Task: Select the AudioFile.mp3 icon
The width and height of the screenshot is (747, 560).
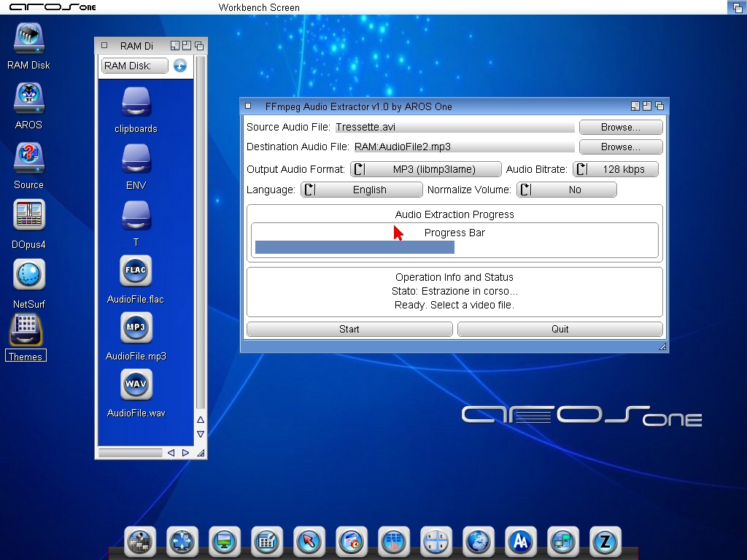Action: point(136,327)
